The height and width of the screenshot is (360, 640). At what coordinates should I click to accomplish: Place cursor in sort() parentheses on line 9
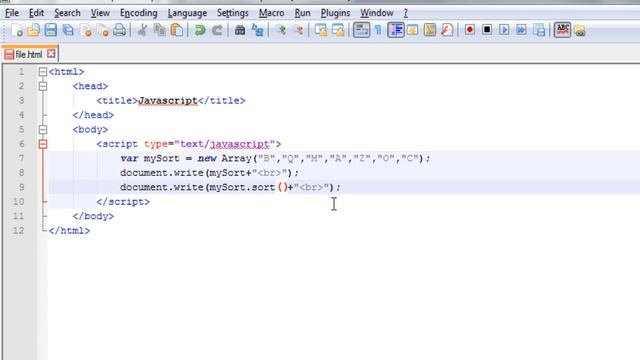tap(282, 187)
